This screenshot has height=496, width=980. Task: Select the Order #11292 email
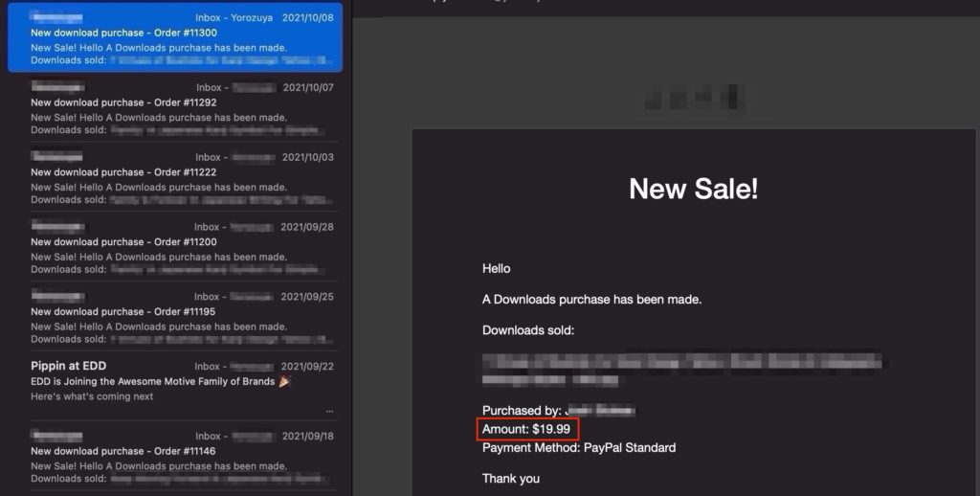(x=175, y=107)
